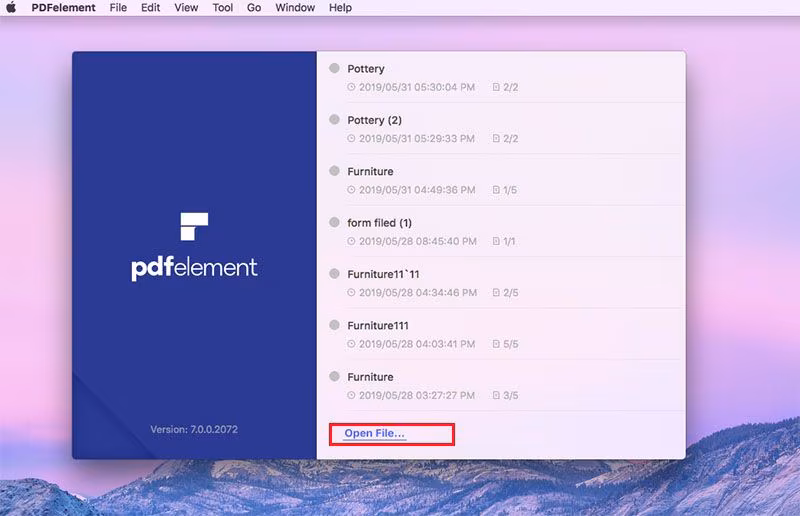Open the PDFelement app menu

(63, 8)
